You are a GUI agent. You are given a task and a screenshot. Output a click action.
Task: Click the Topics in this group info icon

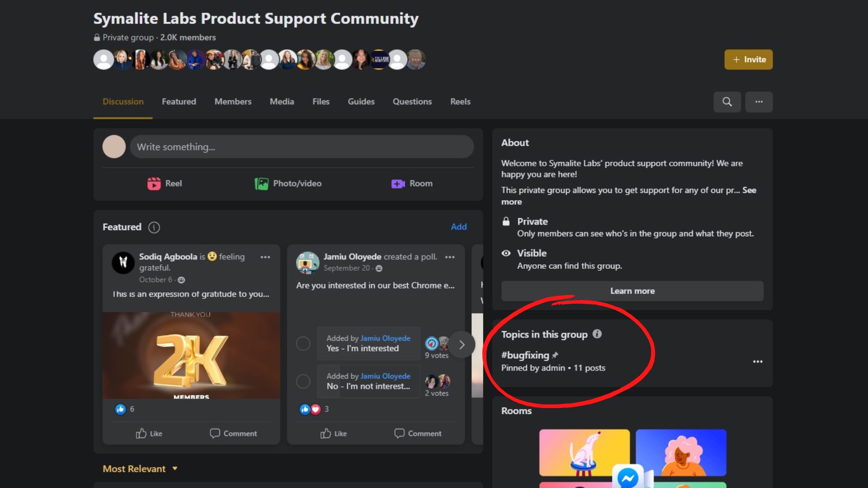(597, 334)
